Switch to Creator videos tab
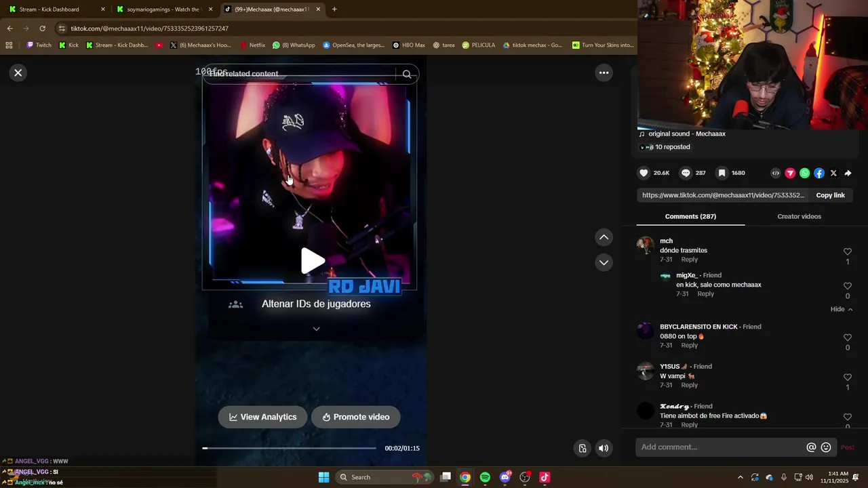The image size is (868, 488). point(799,216)
